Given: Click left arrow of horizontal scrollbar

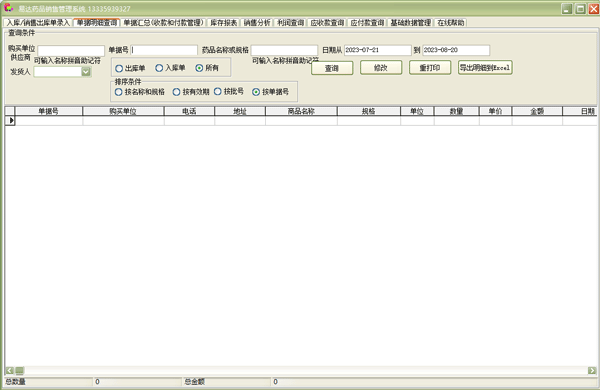Looking at the screenshot, I should point(10,370).
